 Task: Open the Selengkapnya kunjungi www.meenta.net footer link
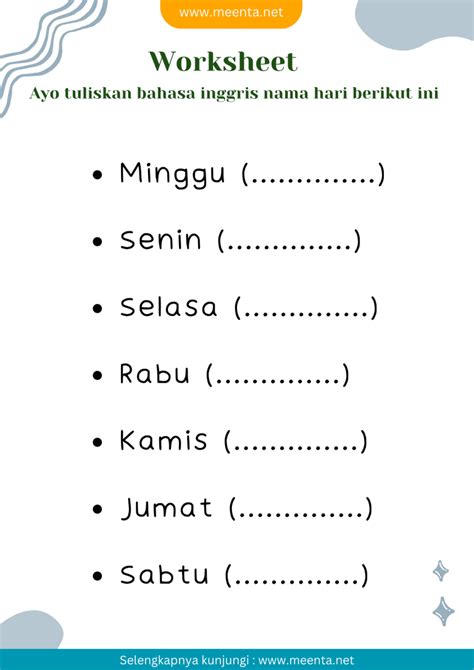[237, 660]
